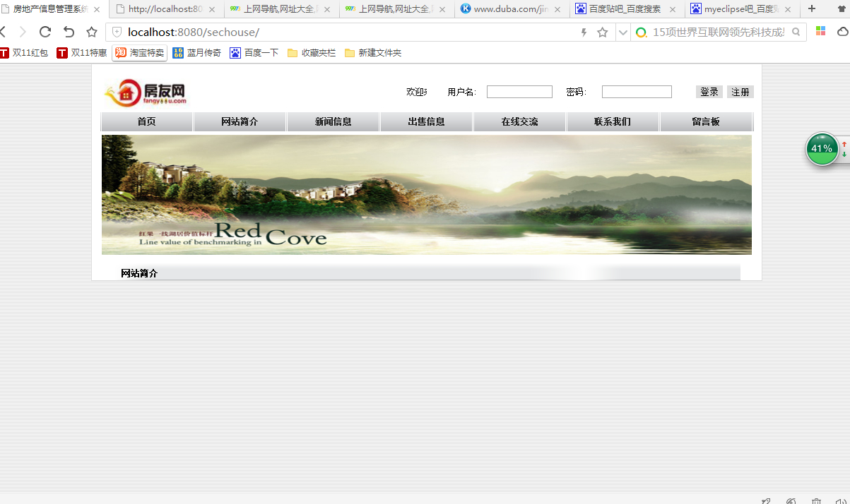Viewport: 850px width, 504px height.
Task: Click the colorful four-square apps icon
Action: [x=820, y=32]
